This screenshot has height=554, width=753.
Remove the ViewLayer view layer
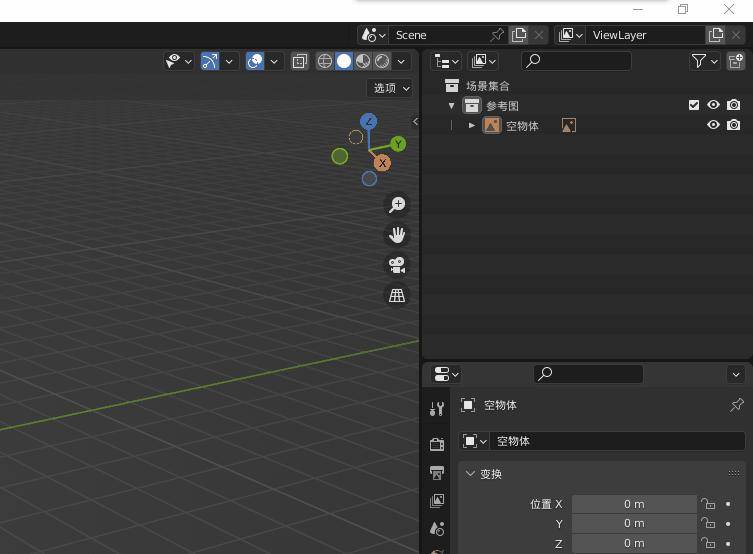pyautogui.click(x=736, y=35)
